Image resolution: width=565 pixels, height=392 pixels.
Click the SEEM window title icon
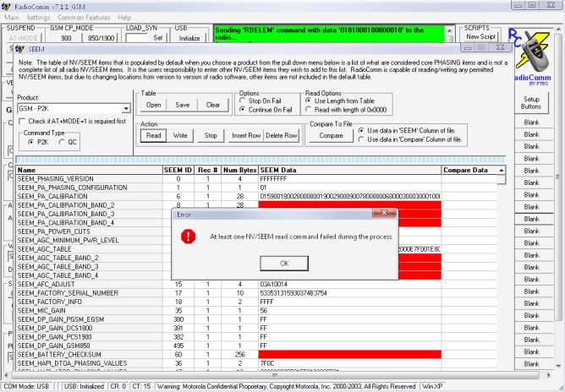[19, 49]
